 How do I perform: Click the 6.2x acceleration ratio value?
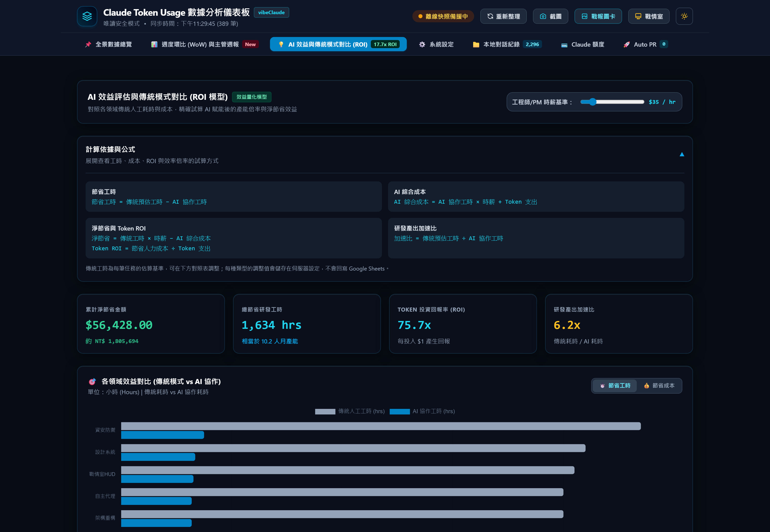[x=567, y=325]
